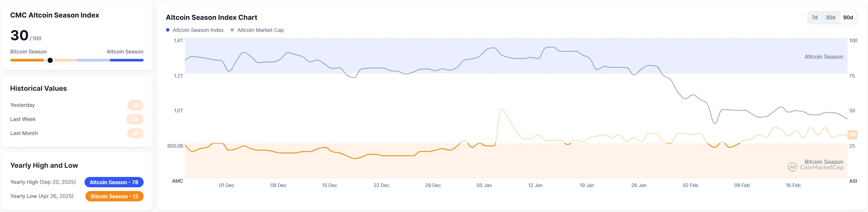Select the 90d chart range

[848, 18]
